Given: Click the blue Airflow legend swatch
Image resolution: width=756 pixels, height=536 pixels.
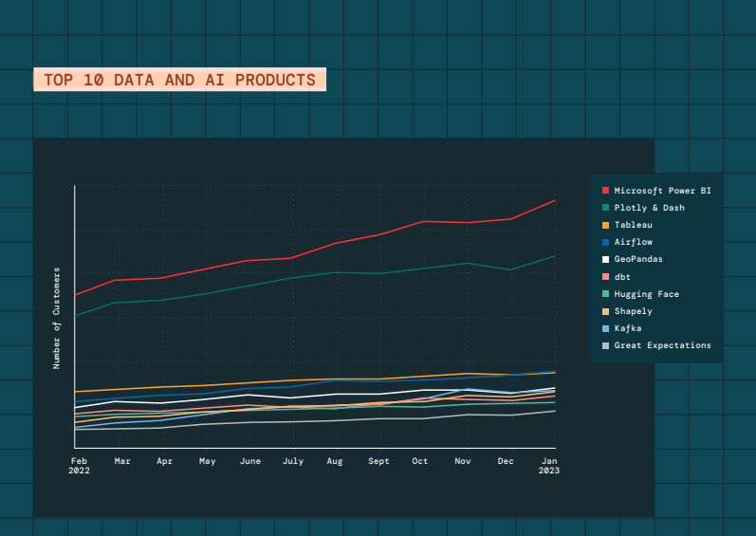Looking at the screenshot, I should (605, 242).
